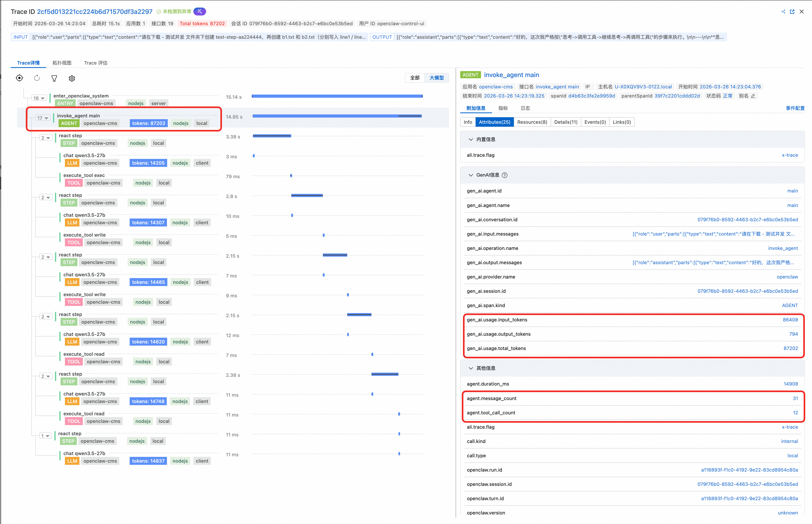This screenshot has width=812, height=524.
Task: Click the locate/target icon in trace toolbar
Action: coord(19,78)
